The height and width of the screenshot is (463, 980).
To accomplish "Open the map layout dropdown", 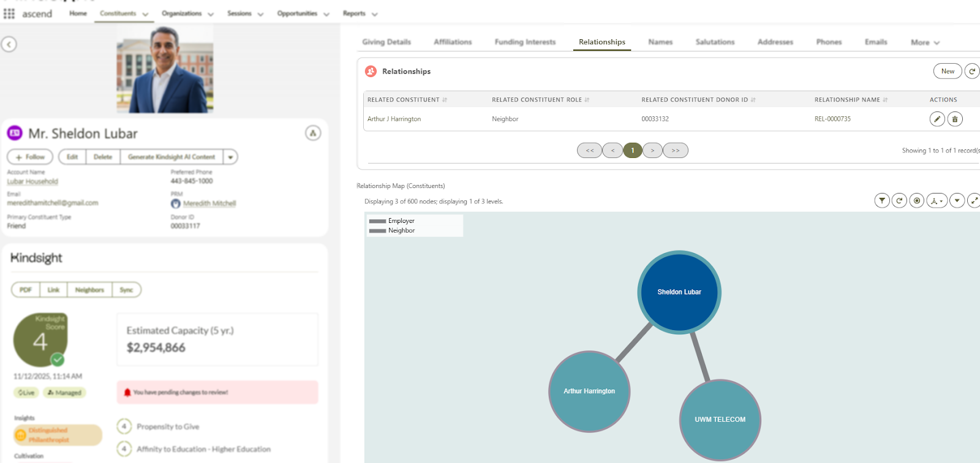I will [937, 200].
